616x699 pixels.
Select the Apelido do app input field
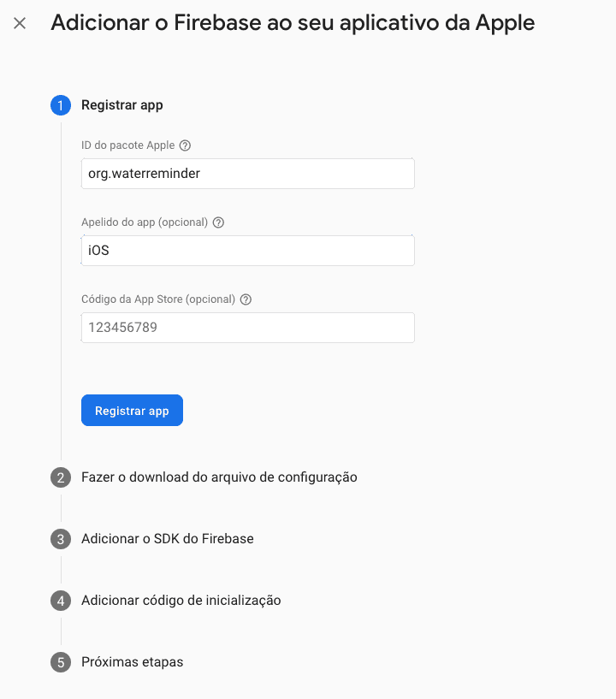tap(247, 250)
